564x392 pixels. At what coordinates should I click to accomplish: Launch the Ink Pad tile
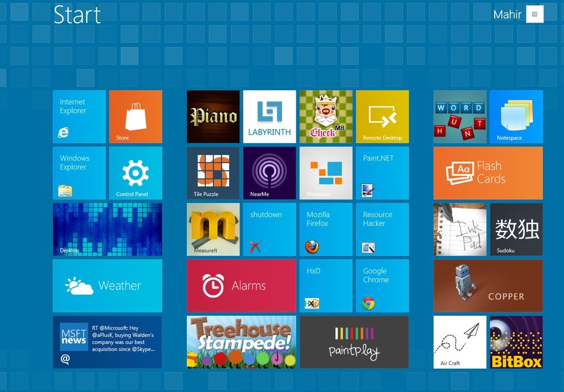pos(460,230)
